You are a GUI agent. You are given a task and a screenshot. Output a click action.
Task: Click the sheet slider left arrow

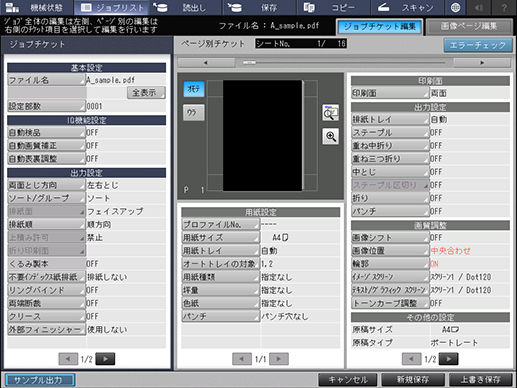[206, 63]
